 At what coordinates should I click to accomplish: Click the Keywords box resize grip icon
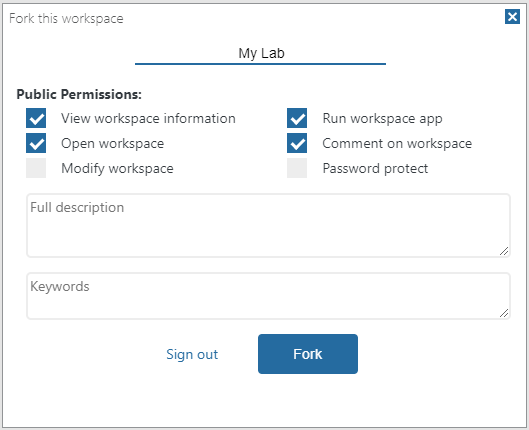[x=504, y=313]
